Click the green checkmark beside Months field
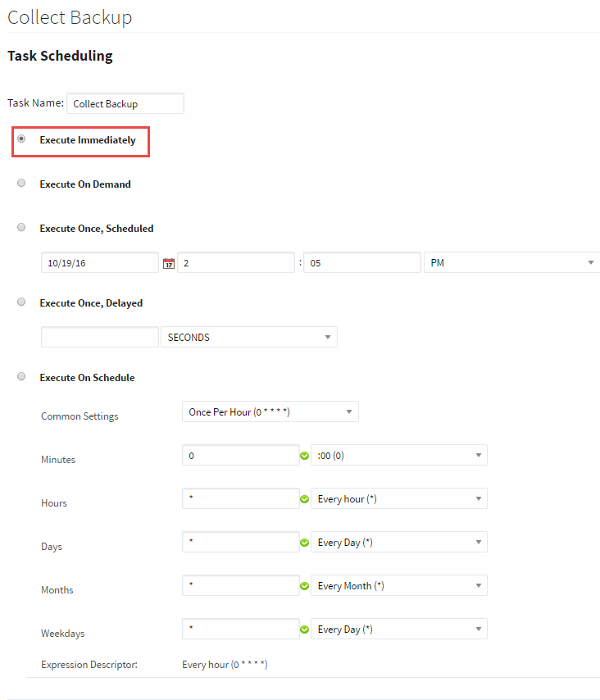Screen dimensions: 600x700 pos(304,586)
